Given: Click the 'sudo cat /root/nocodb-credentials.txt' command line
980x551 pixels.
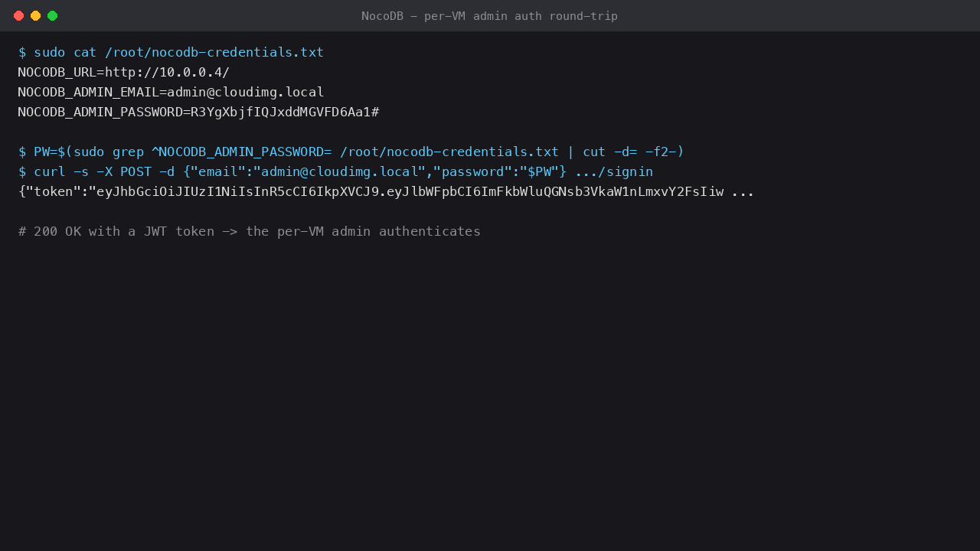Looking at the screenshot, I should pos(171,52).
